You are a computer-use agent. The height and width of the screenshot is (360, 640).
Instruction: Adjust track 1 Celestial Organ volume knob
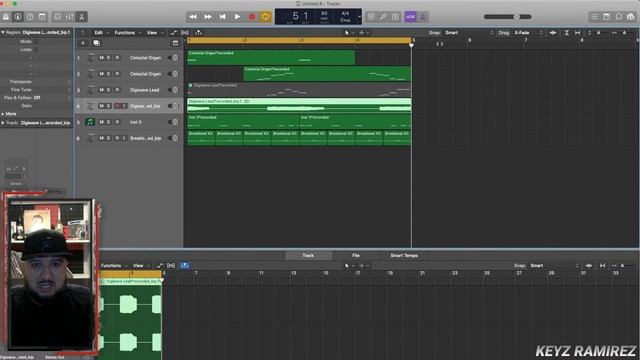pos(175,58)
